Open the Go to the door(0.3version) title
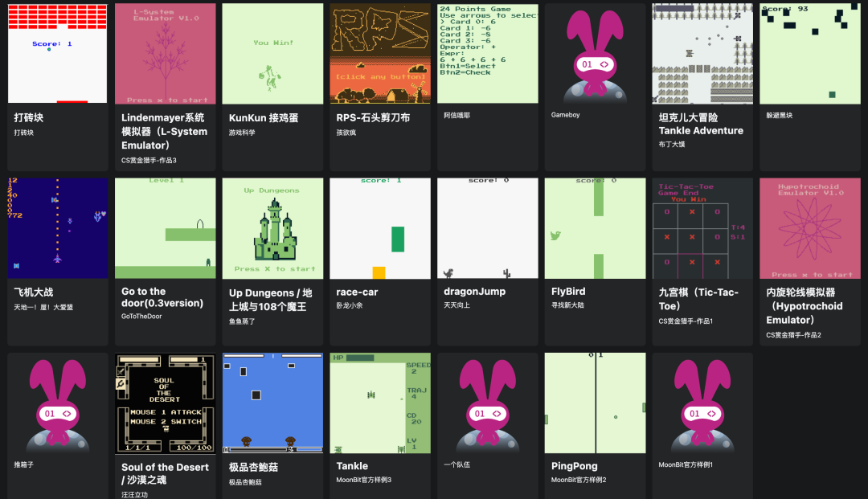Screen dimensions: 868x499 pos(162,297)
